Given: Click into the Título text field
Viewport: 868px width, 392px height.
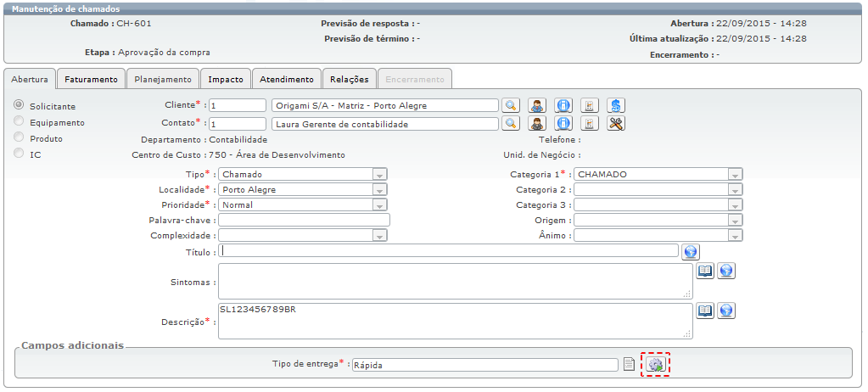Looking at the screenshot, I should click(448, 251).
